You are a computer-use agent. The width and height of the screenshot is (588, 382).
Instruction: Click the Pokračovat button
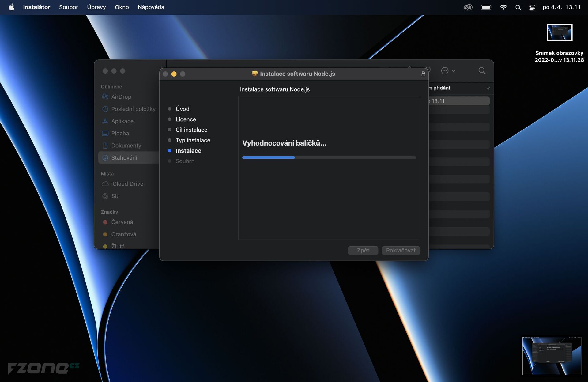[401, 250]
